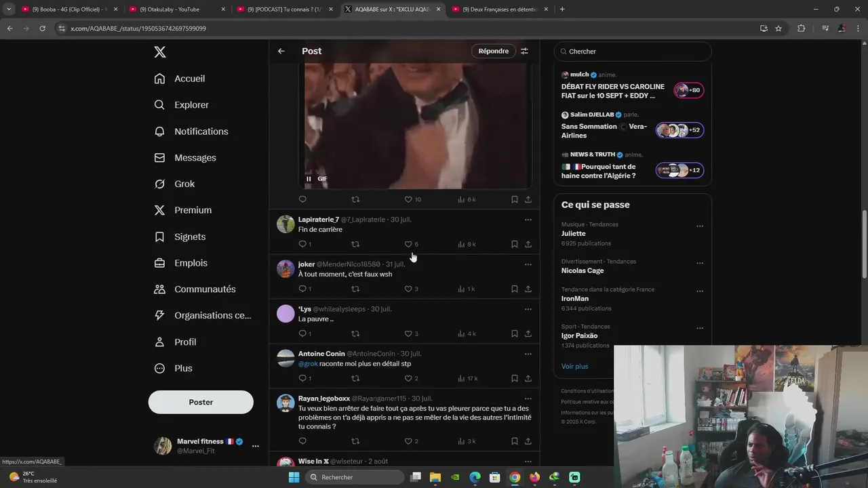Repost the GIF reply
This screenshot has height=488, width=868.
tap(355, 199)
